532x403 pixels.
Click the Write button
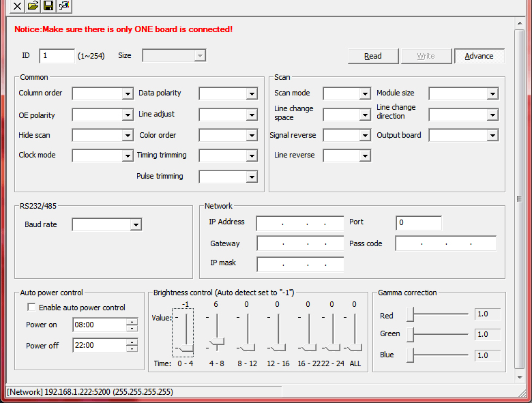coord(426,56)
